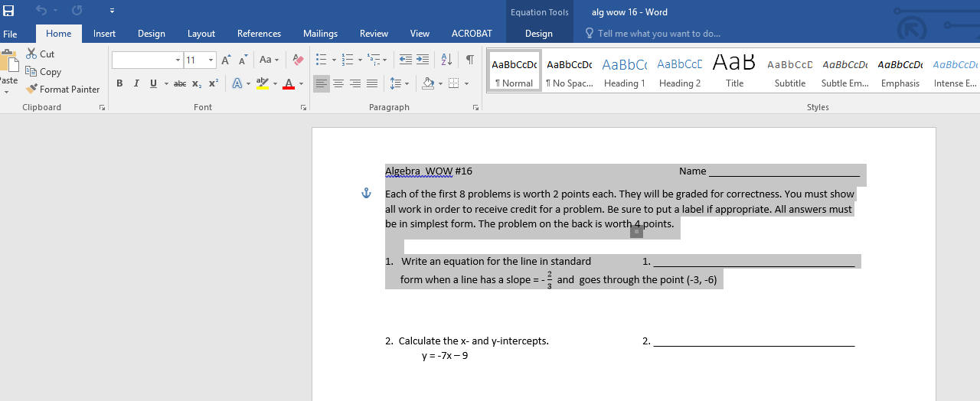Image resolution: width=980 pixels, height=401 pixels.
Task: Switch to the Layout tab
Action: click(x=201, y=34)
